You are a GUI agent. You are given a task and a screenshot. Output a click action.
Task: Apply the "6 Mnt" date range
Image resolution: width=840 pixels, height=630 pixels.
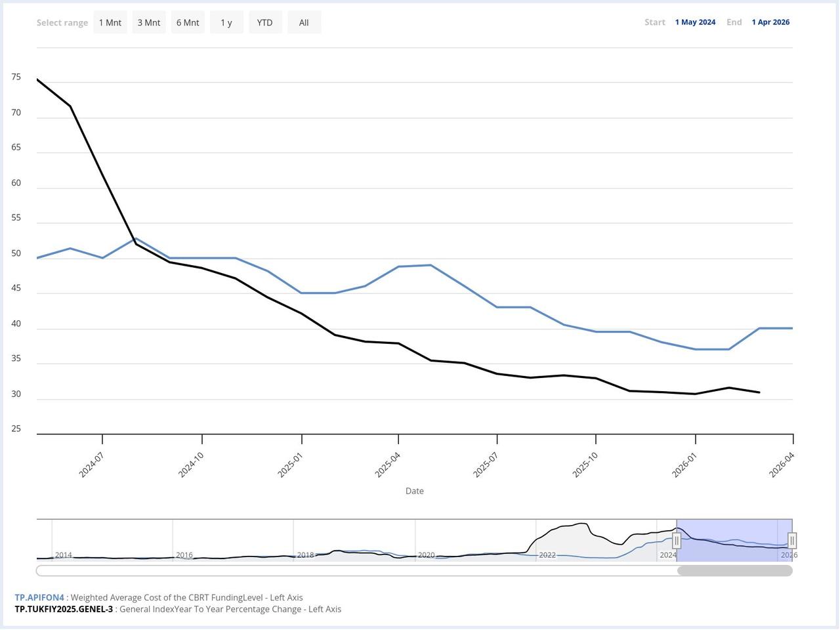click(188, 22)
